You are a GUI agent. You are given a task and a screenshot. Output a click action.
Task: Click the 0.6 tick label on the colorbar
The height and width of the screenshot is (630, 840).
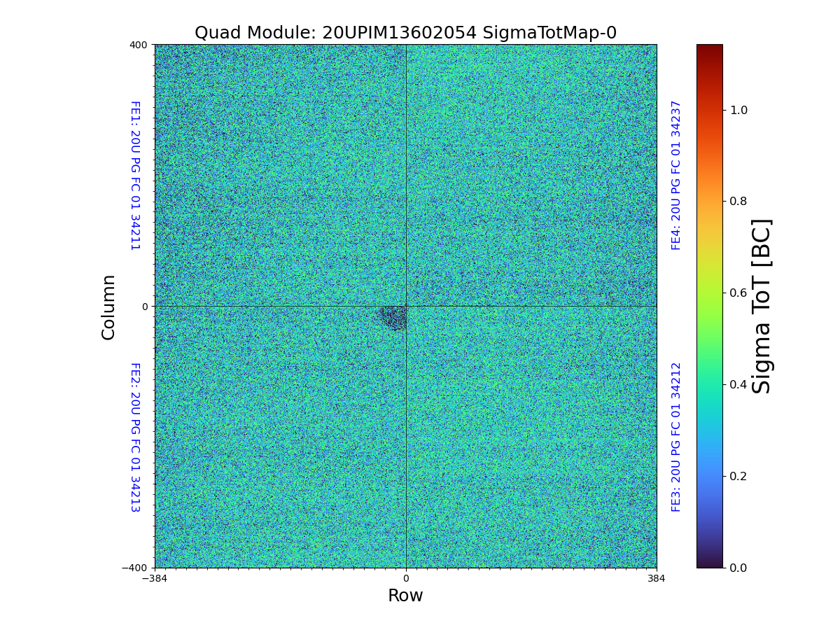[x=738, y=293]
